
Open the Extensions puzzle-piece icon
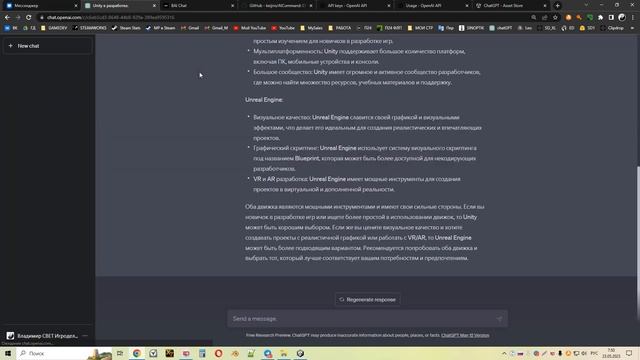point(600,18)
